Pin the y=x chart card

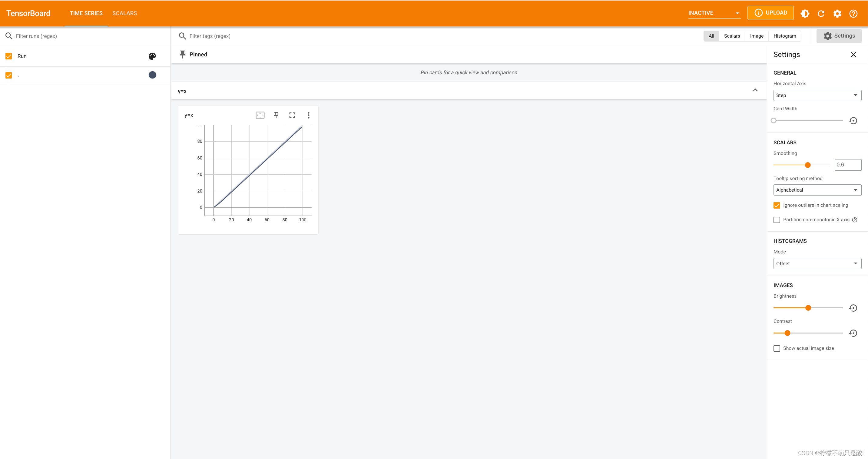[276, 115]
